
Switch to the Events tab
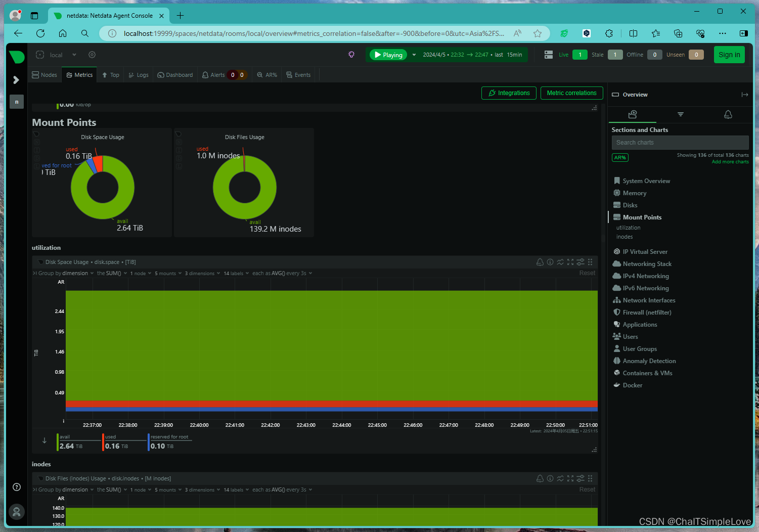(x=298, y=75)
